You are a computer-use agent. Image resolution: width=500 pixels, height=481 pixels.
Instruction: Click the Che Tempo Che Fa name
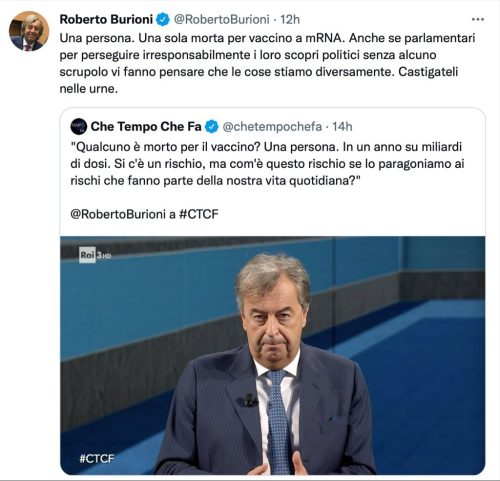tap(146, 127)
